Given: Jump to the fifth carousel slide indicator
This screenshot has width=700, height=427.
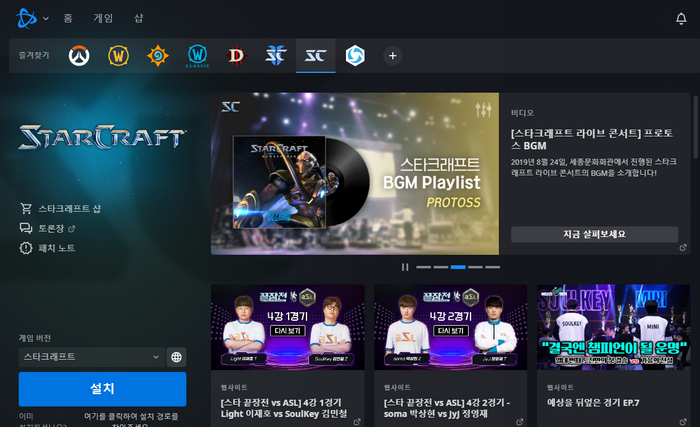Looking at the screenshot, I should tap(492, 267).
